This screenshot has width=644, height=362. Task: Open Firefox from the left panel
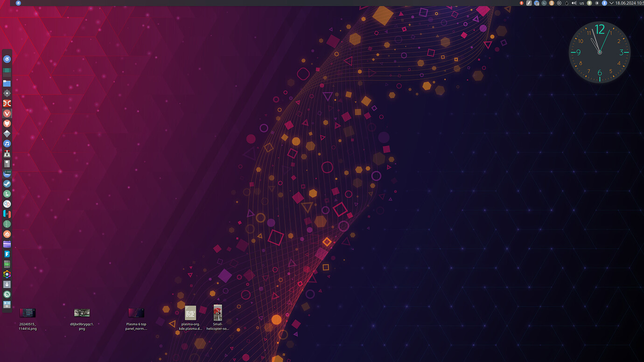(6, 123)
